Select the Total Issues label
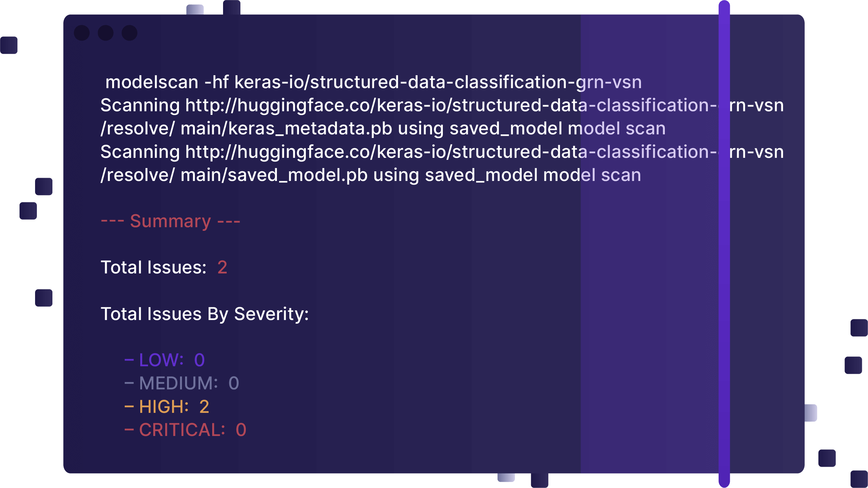 click(154, 268)
